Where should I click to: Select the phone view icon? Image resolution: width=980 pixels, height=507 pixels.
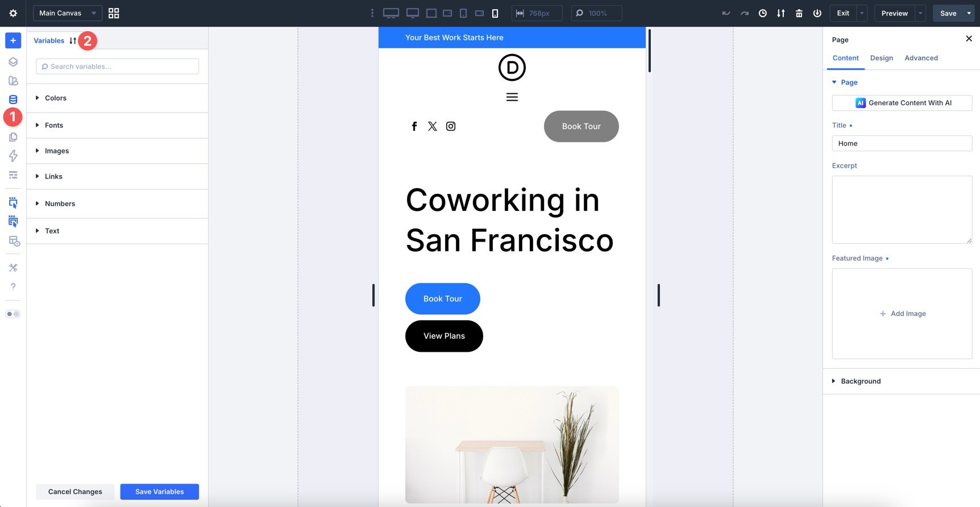[x=495, y=13]
